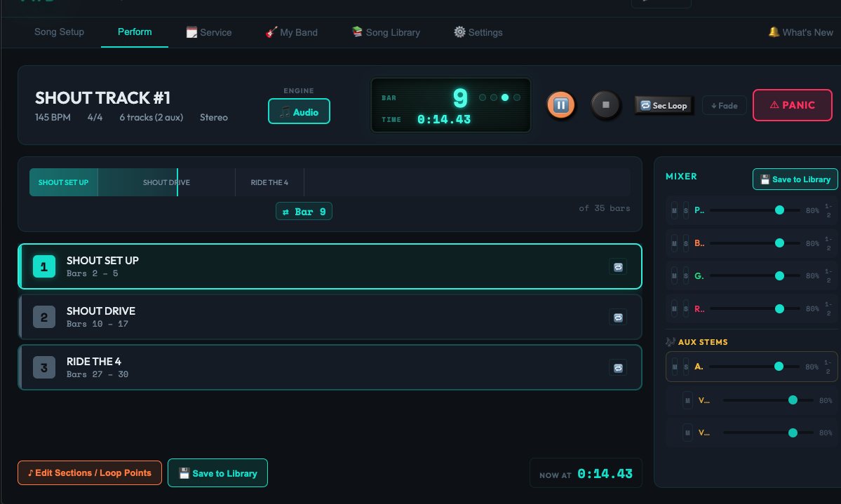Viewport: 841px width, 504px height.
Task: Click the "145 BPM" tempo text
Action: point(53,118)
